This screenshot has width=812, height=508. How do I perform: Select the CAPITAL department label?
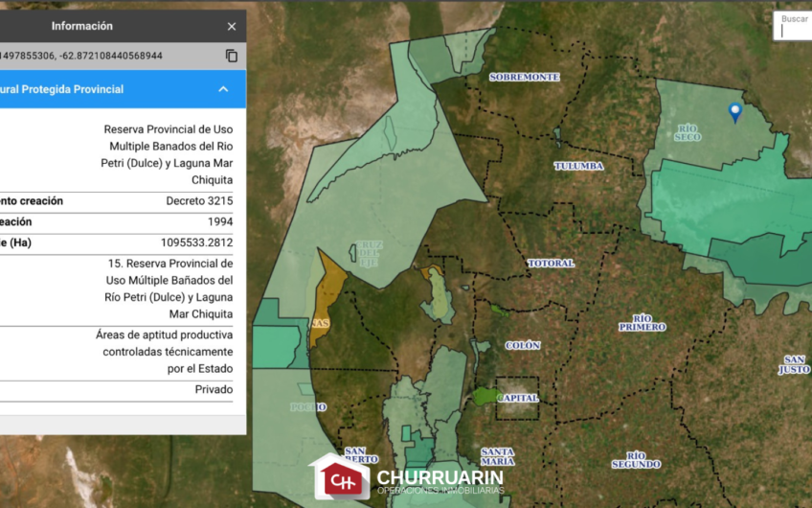point(518,398)
